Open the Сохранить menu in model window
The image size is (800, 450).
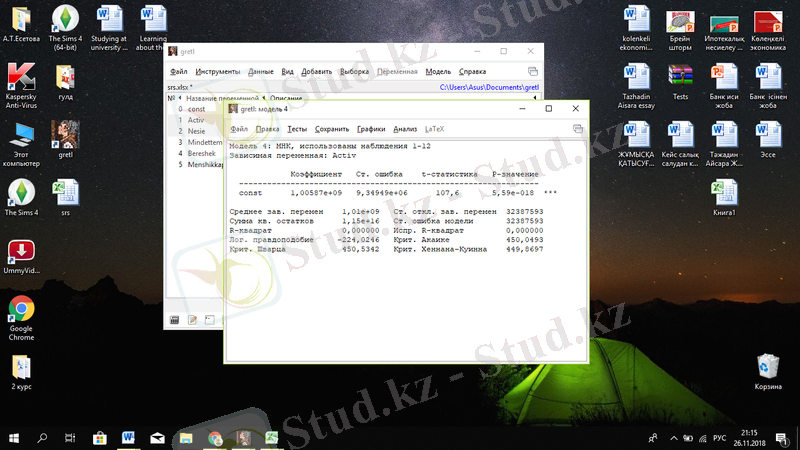click(x=332, y=129)
